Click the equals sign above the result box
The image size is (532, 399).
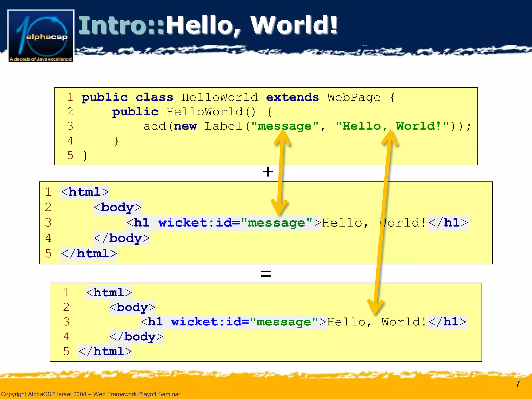tap(265, 274)
